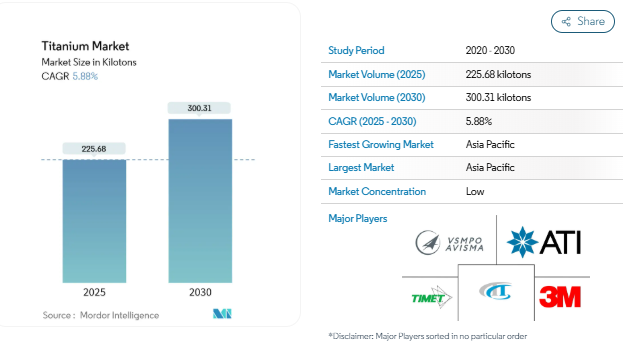The height and width of the screenshot is (361, 625).
Task: Click the Study Period row label
Action: coord(356,51)
